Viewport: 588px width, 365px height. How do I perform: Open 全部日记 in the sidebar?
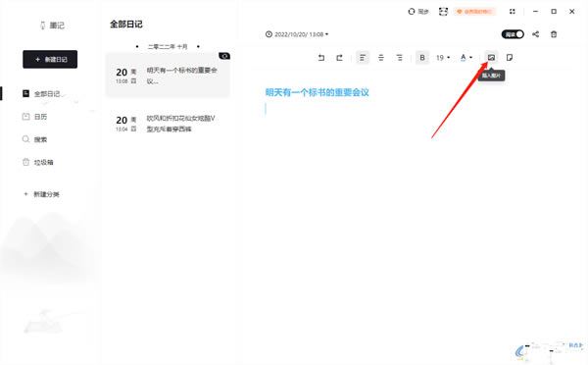[42, 93]
